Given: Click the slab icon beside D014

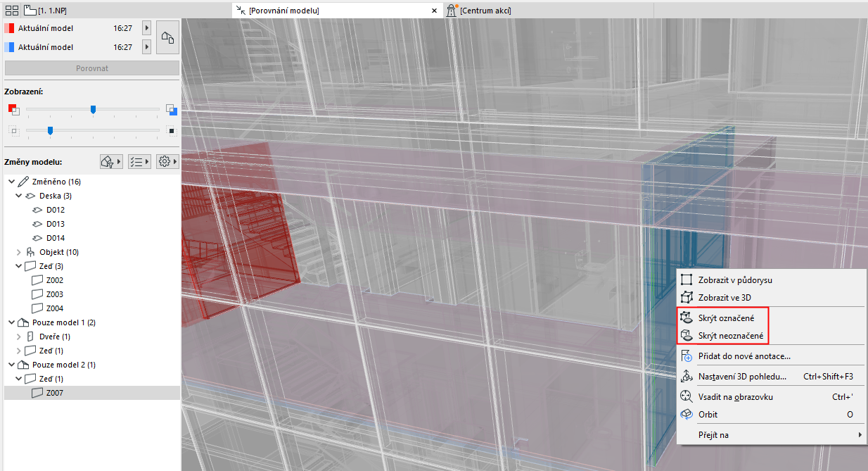Looking at the screenshot, I should [38, 238].
